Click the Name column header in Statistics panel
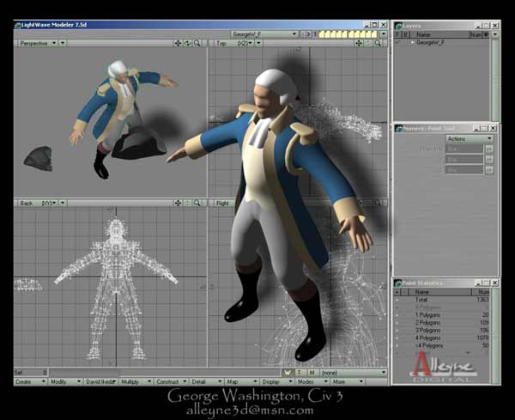The height and width of the screenshot is (420, 515). (x=440, y=292)
